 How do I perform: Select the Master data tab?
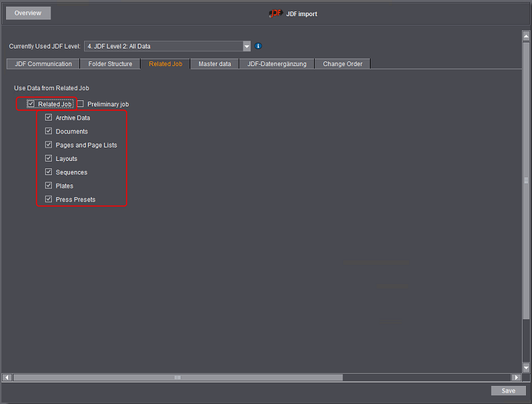click(x=215, y=64)
